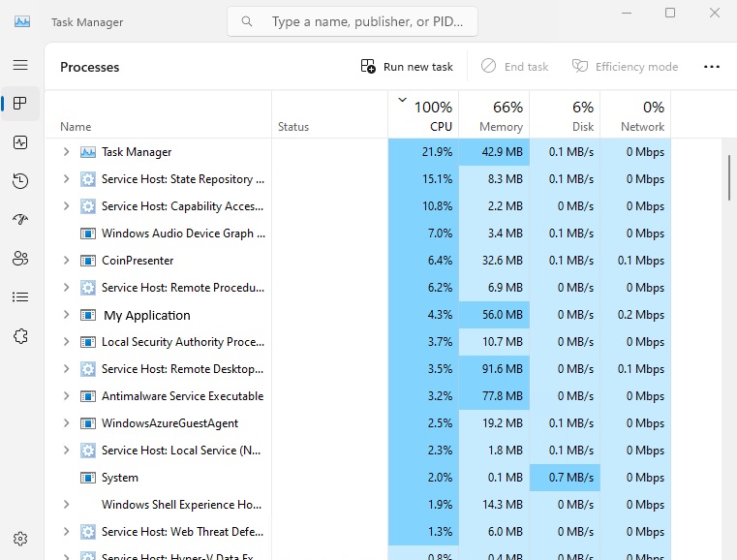Expand Local Security Authority Process row

point(66,342)
